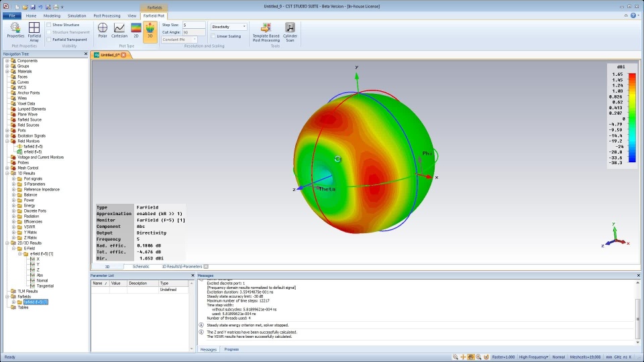
Task: Click the Open folder quick-access icon
Action: (x=25, y=7)
